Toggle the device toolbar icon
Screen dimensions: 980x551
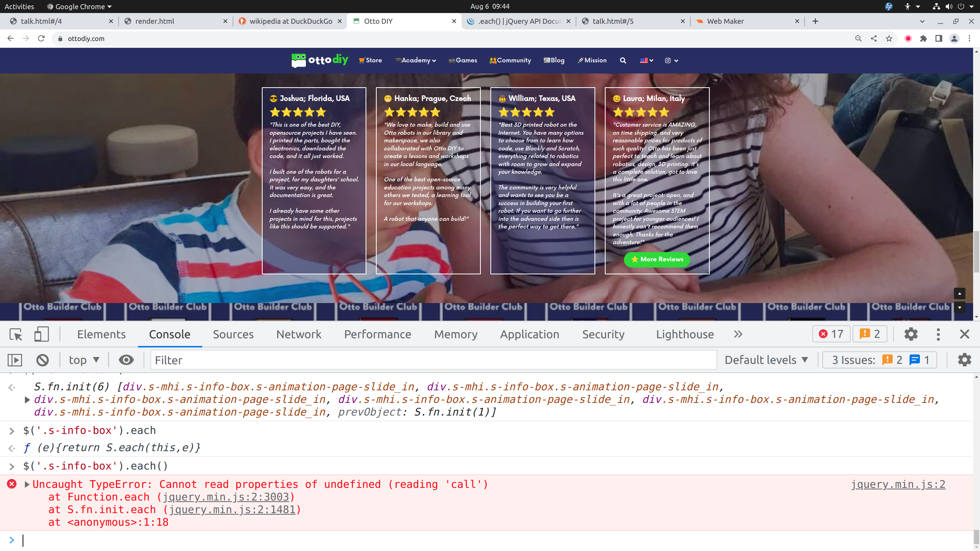tap(41, 334)
